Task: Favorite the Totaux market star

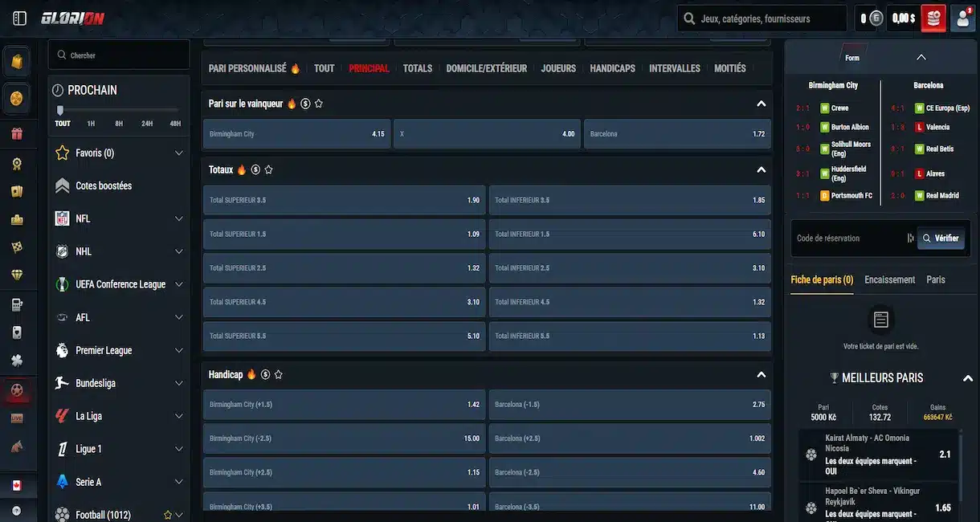Action: (x=268, y=169)
